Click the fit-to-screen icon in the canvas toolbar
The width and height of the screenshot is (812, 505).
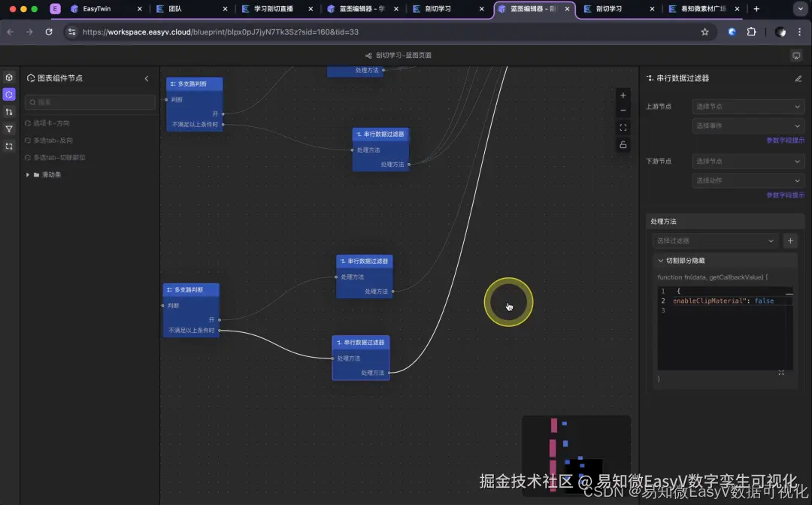pos(623,127)
